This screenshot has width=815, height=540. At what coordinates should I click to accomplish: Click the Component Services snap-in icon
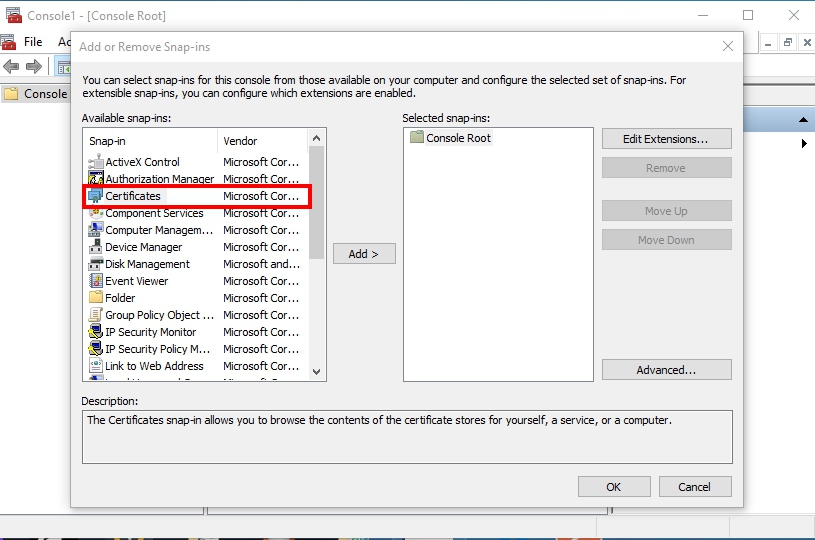pos(96,213)
